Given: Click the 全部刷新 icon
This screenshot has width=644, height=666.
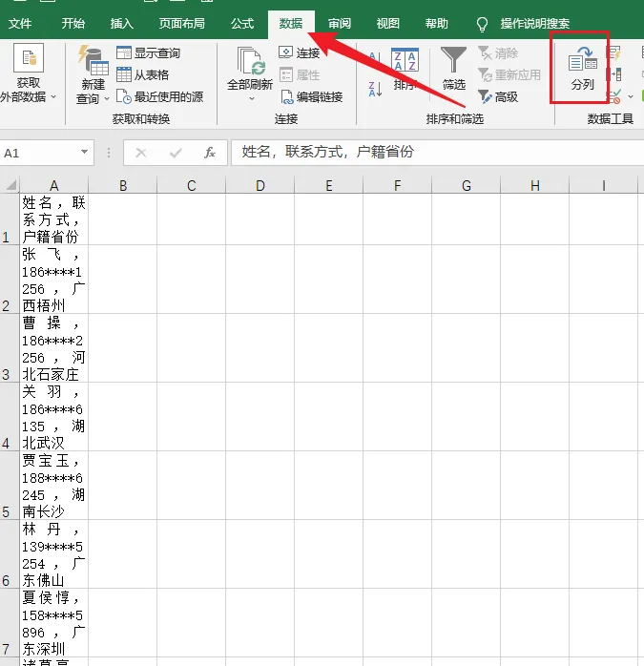Looking at the screenshot, I should tap(251, 61).
